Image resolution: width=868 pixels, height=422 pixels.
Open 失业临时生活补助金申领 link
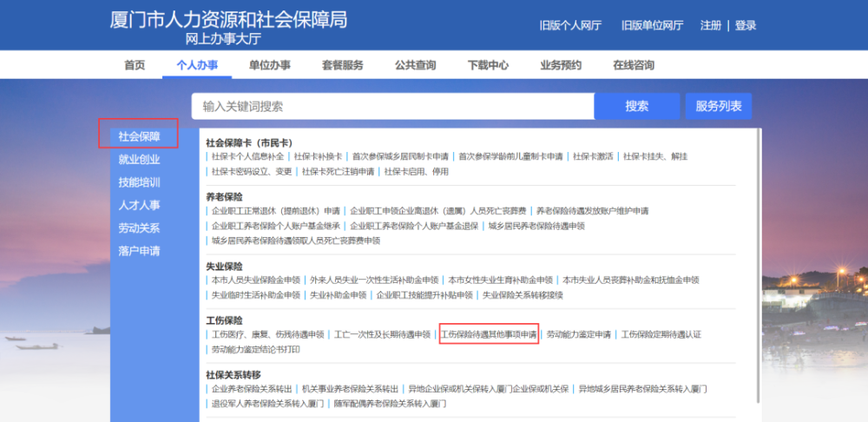pyautogui.click(x=256, y=295)
